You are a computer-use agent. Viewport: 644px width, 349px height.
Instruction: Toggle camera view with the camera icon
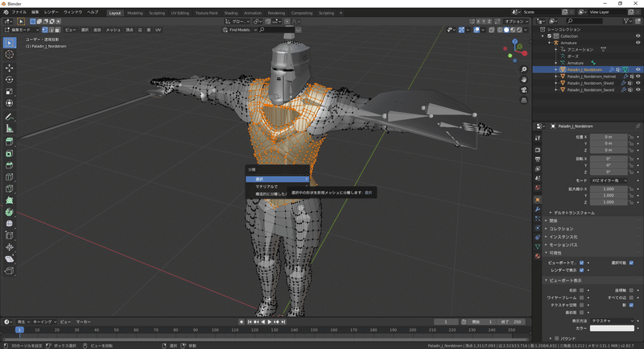[x=524, y=90]
